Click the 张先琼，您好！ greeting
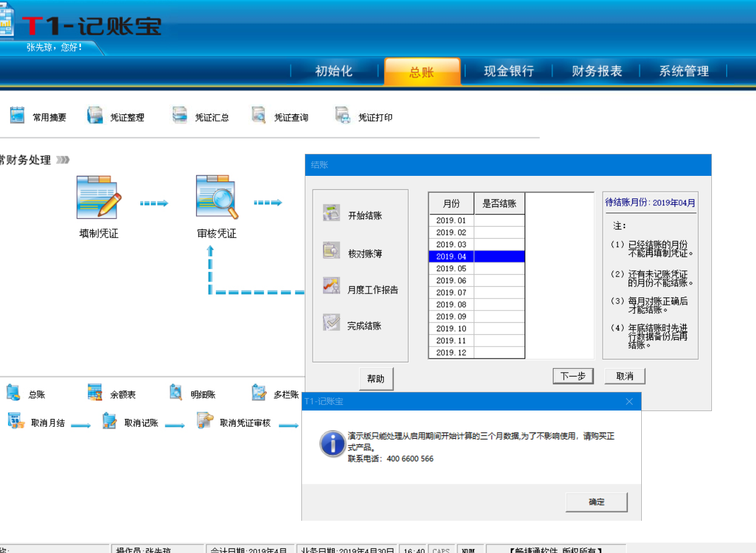Viewport: 756px width, 553px height. (54, 47)
